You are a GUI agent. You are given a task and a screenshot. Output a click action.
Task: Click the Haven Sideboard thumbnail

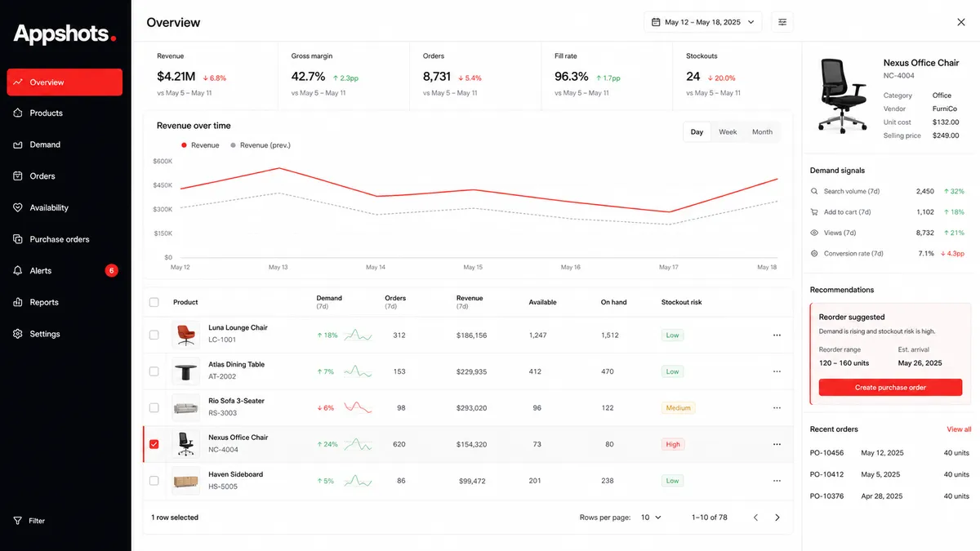(x=186, y=481)
